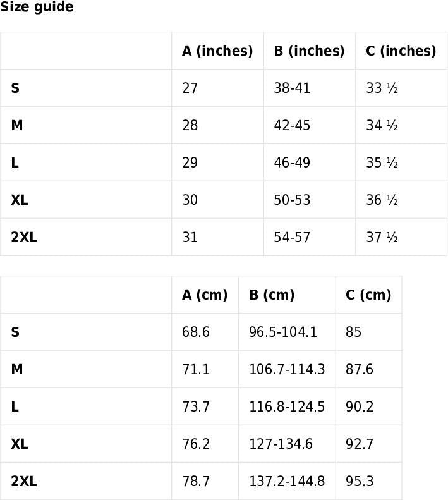Screen dimensions: 448x500
Task: Click the 38-41 chest value cell
Action: tap(292, 88)
